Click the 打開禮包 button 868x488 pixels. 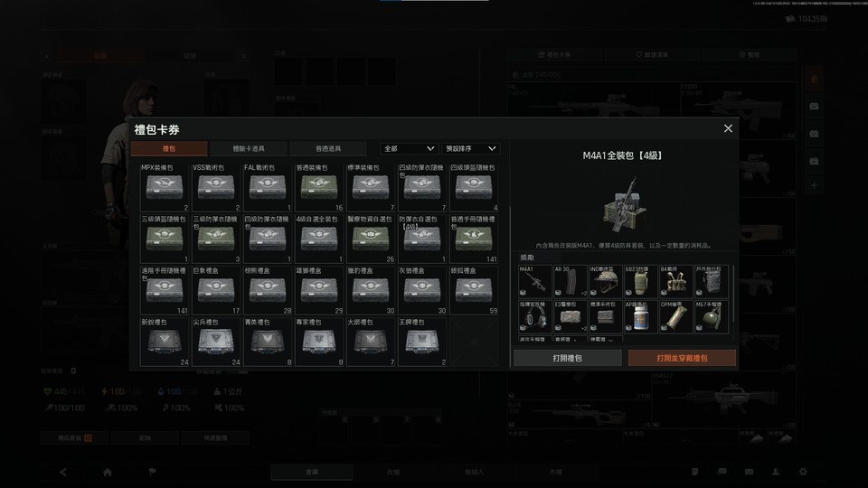click(x=568, y=358)
